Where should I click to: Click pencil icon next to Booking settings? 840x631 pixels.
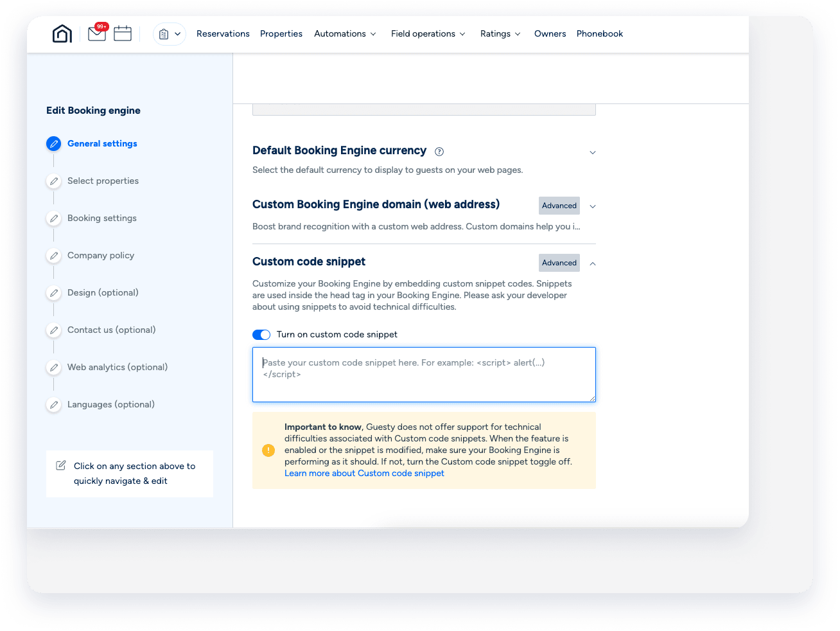[54, 218]
